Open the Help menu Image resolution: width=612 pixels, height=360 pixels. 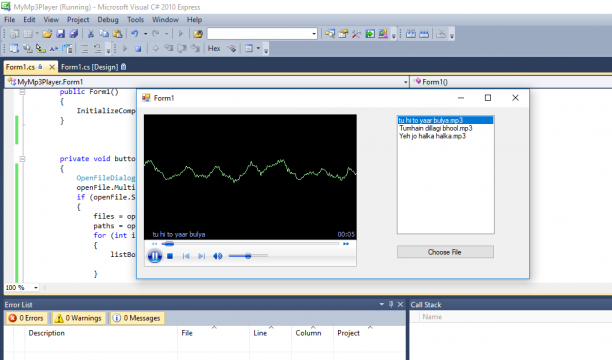click(194, 20)
